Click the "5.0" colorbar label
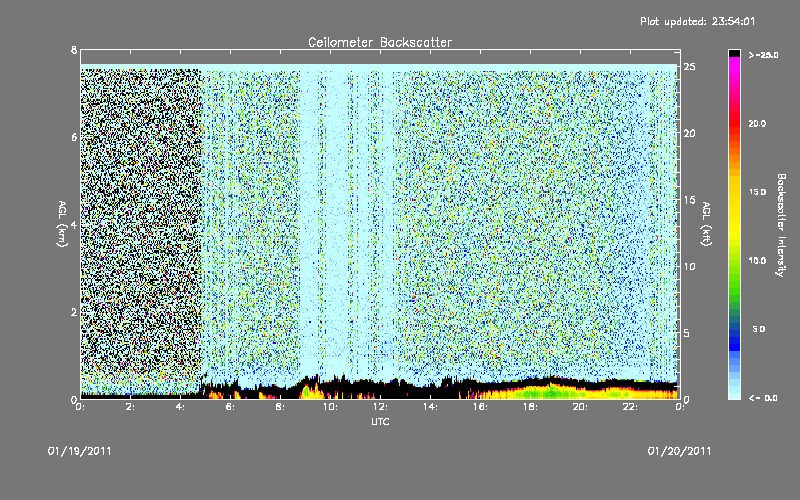800x500 pixels. 759,329
